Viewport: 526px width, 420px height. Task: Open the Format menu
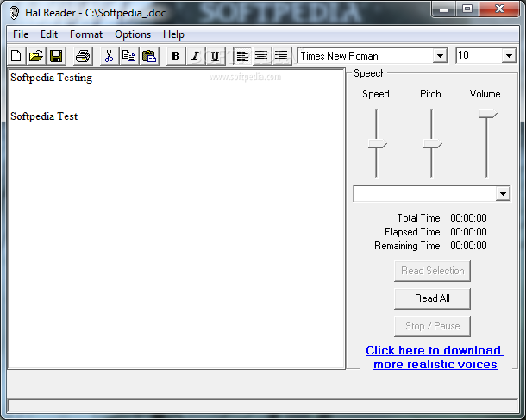(x=86, y=34)
